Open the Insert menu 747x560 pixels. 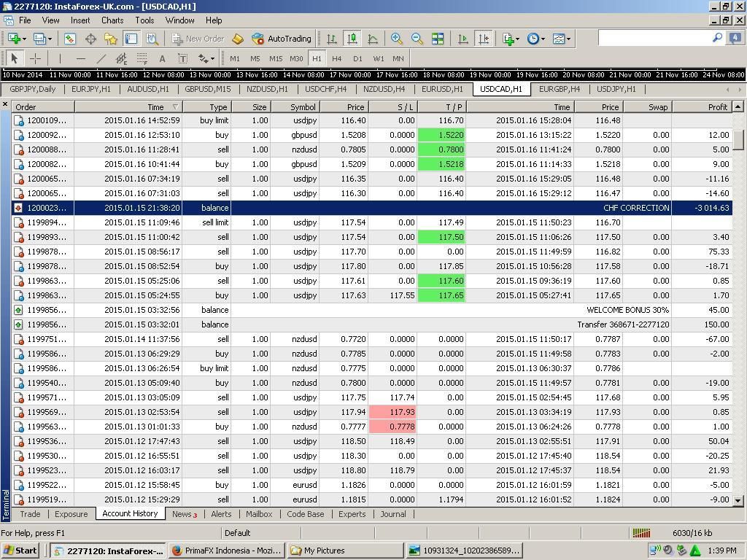pos(80,20)
